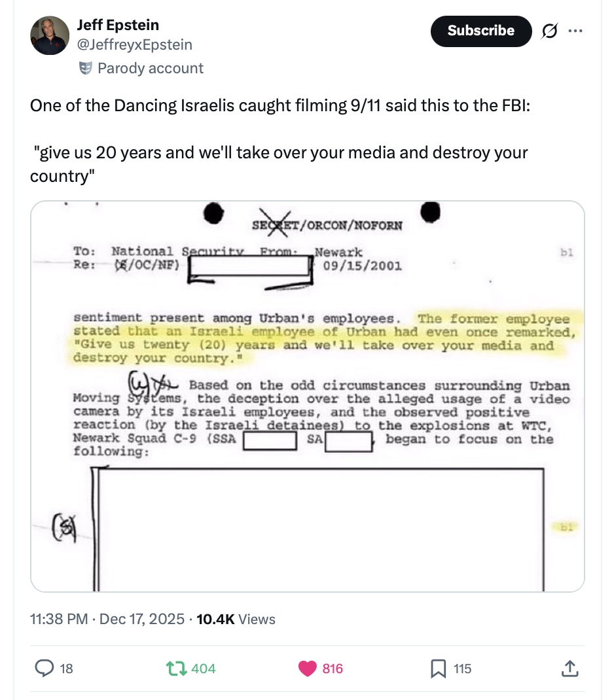Click the Parody account label text
Image resolution: width=614 pixels, height=700 pixels.
pyautogui.click(x=150, y=68)
